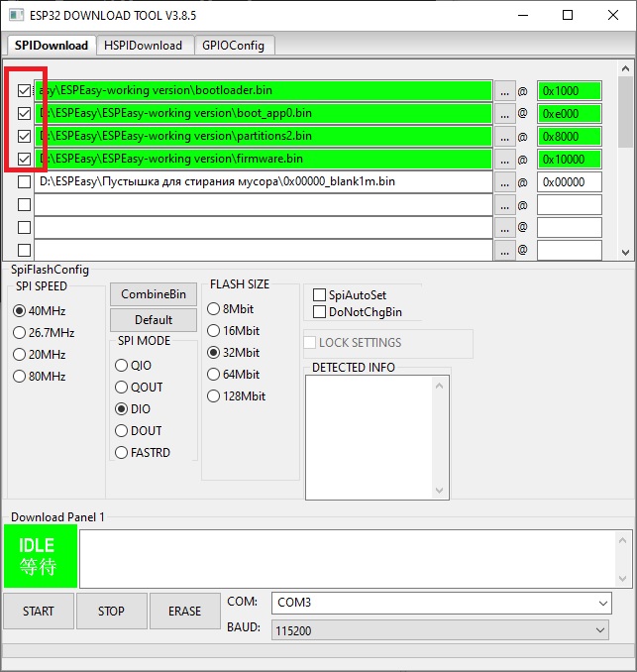Image resolution: width=637 pixels, height=672 pixels.
Task: Switch to the GPIOConfig tab
Action: pos(234,46)
